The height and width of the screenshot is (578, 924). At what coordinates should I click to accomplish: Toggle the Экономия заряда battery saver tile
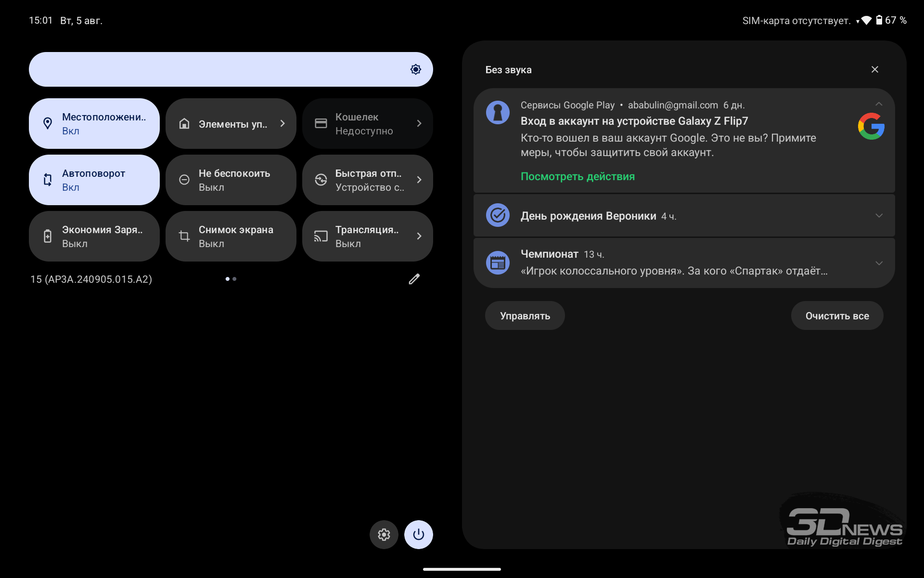point(94,236)
